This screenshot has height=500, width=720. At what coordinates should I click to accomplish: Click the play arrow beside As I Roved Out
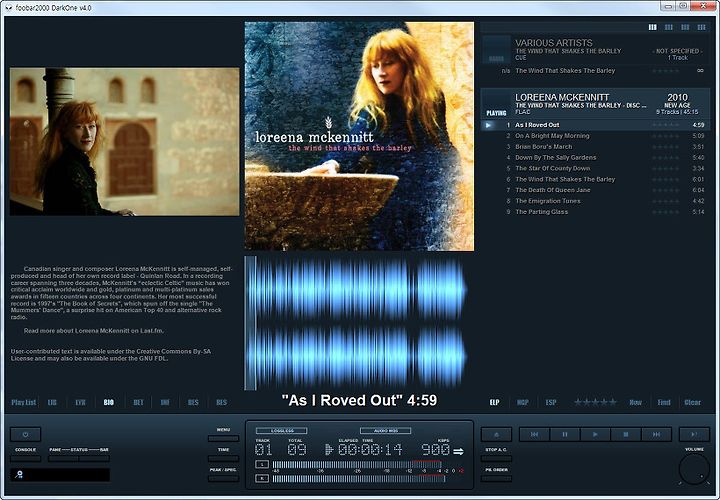click(489, 125)
